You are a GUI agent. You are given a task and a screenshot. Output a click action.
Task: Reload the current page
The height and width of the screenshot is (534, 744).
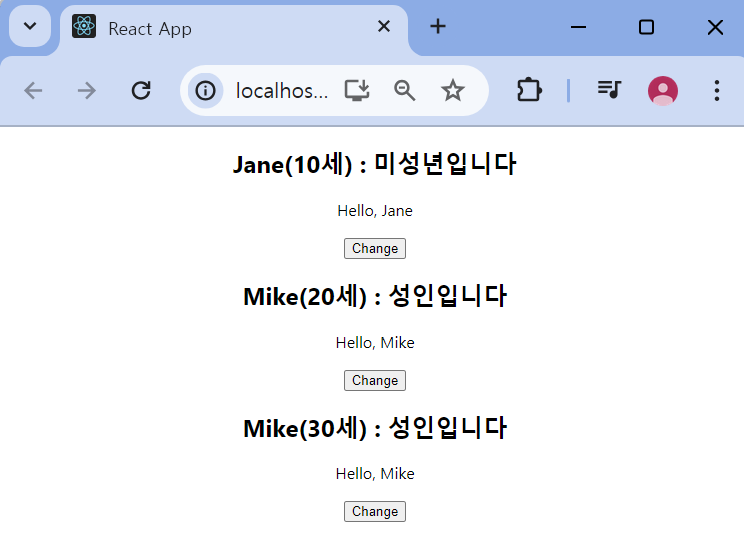141,90
